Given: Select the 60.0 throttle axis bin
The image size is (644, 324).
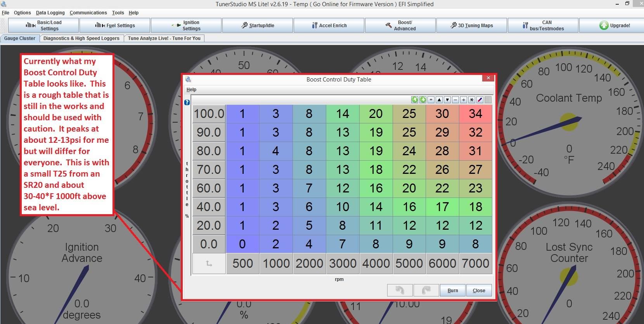Looking at the screenshot, I should (209, 188).
